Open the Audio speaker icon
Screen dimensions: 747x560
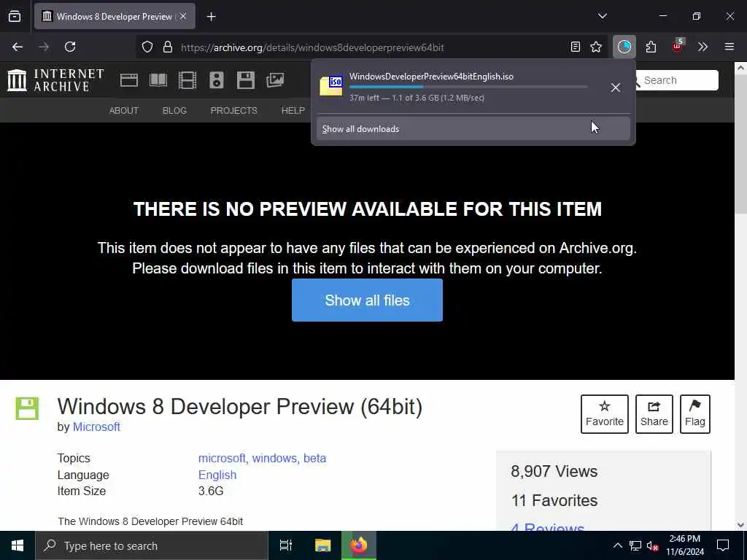tap(216, 80)
